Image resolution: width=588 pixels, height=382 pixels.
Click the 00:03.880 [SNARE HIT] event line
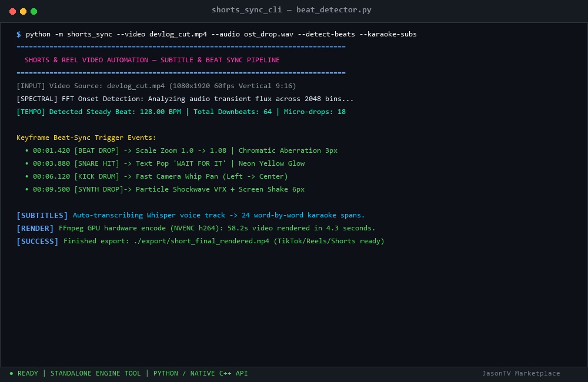(165, 163)
